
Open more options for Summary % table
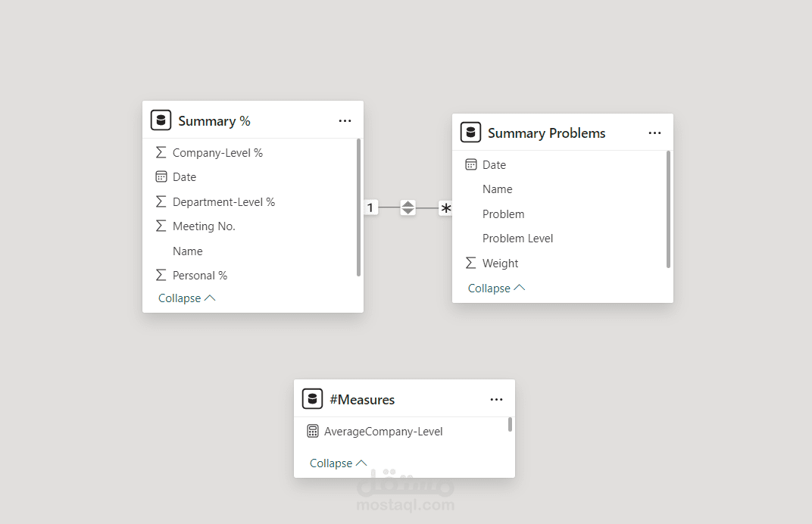(x=345, y=121)
